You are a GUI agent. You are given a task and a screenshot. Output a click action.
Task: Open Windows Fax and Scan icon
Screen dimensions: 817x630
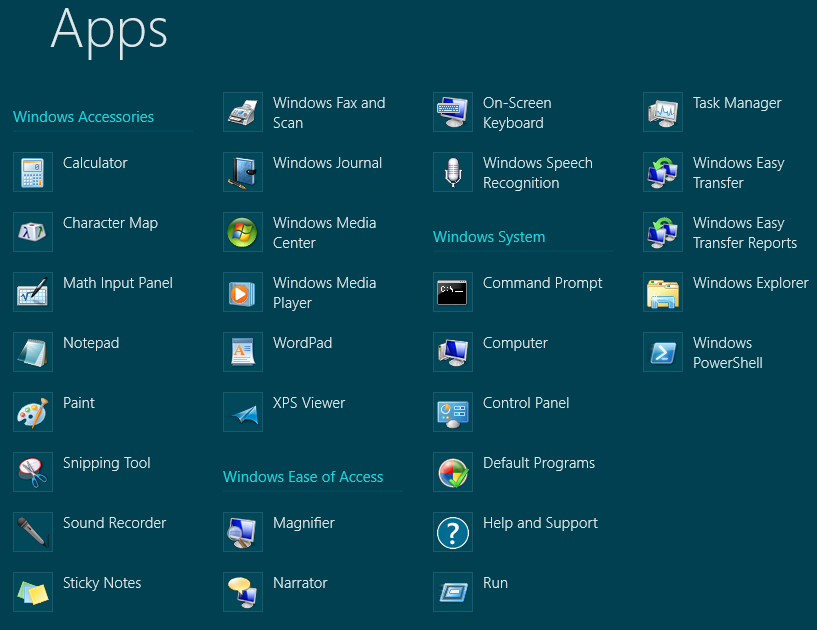tap(243, 112)
